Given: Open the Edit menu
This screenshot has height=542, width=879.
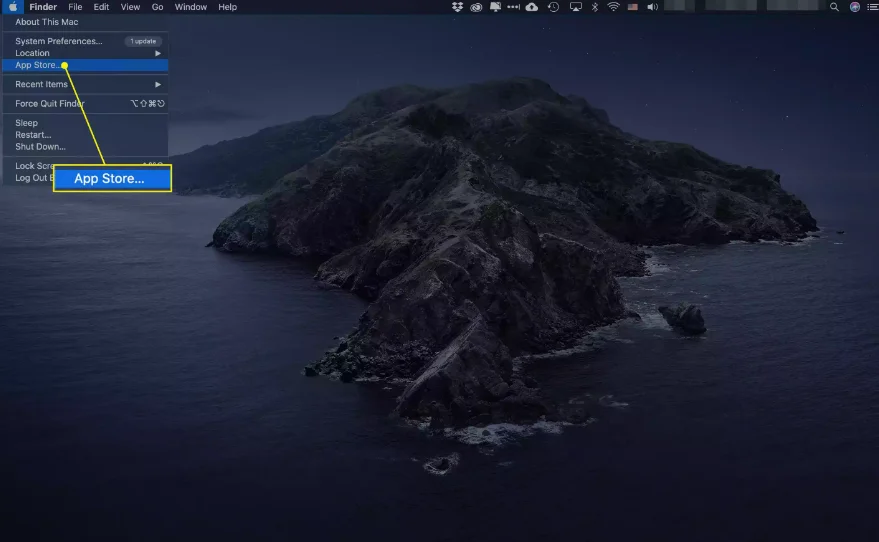Looking at the screenshot, I should pos(101,7).
